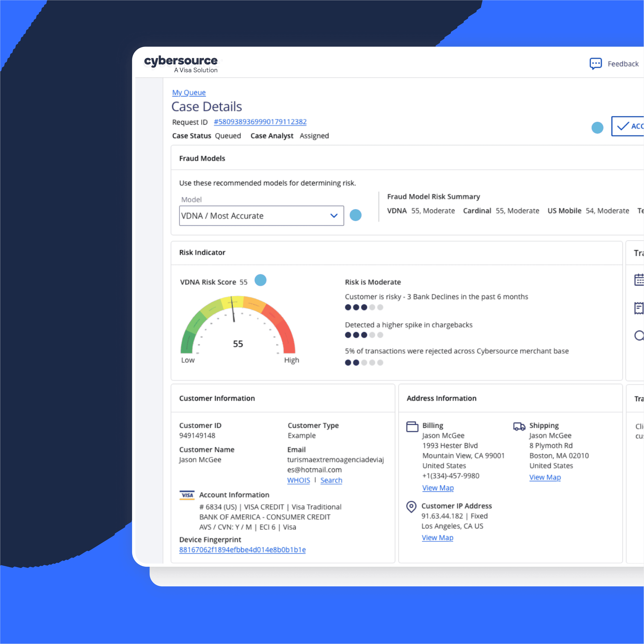Click the receipt icon in the right panel

(639, 308)
